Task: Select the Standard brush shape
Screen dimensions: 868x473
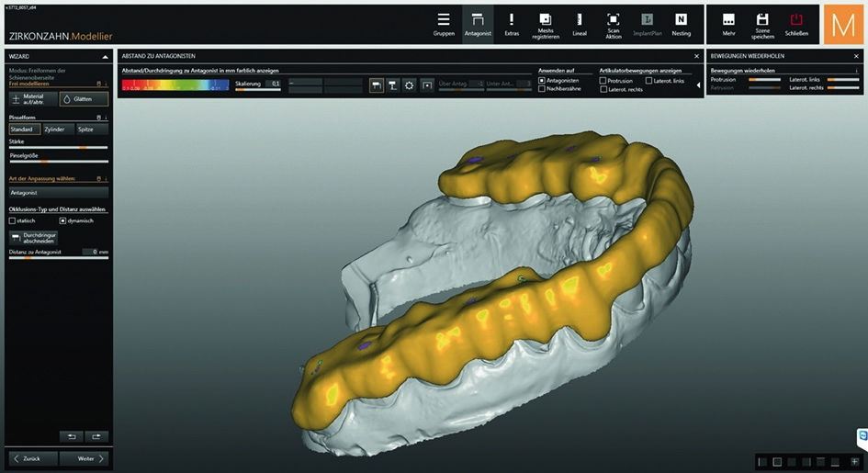Action: pyautogui.click(x=25, y=130)
